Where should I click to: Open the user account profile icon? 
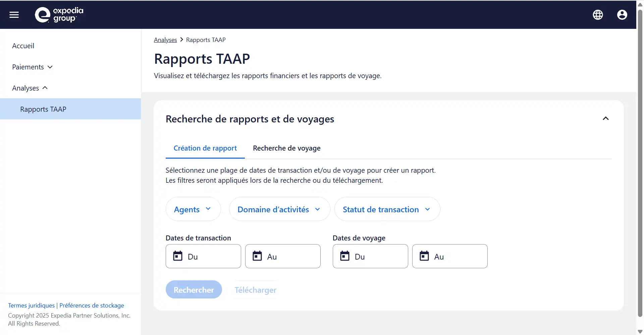pyautogui.click(x=622, y=15)
